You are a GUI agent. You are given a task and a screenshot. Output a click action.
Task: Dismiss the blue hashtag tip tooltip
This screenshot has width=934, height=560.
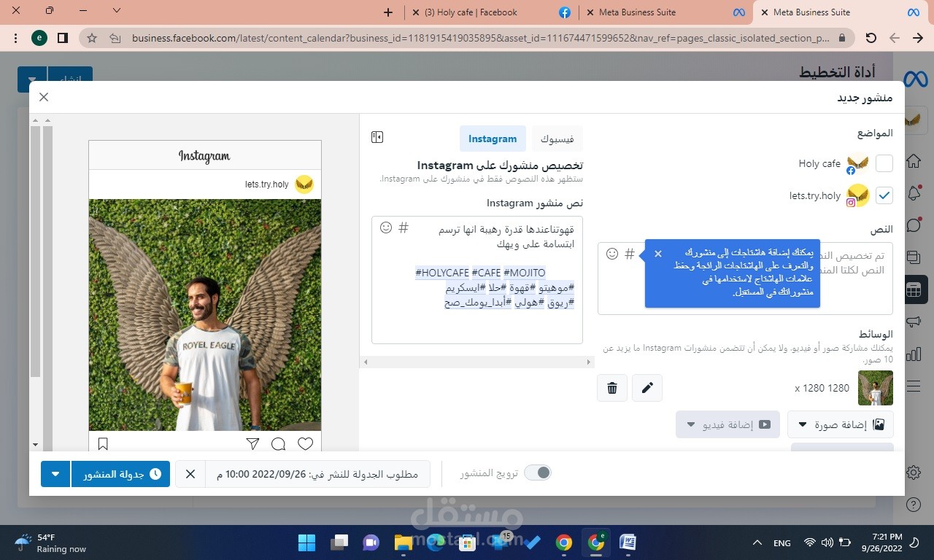click(x=658, y=254)
